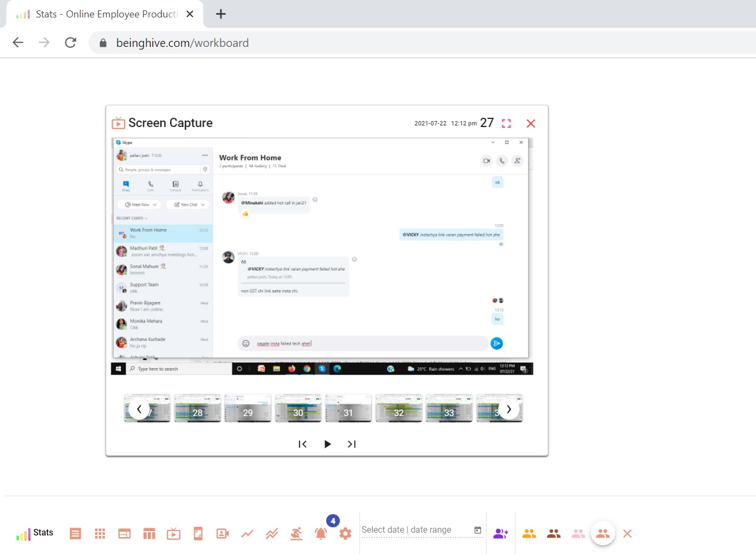Screen dimensions: 756x554
Task: Open the webcam capture icon
Action: click(x=223, y=533)
